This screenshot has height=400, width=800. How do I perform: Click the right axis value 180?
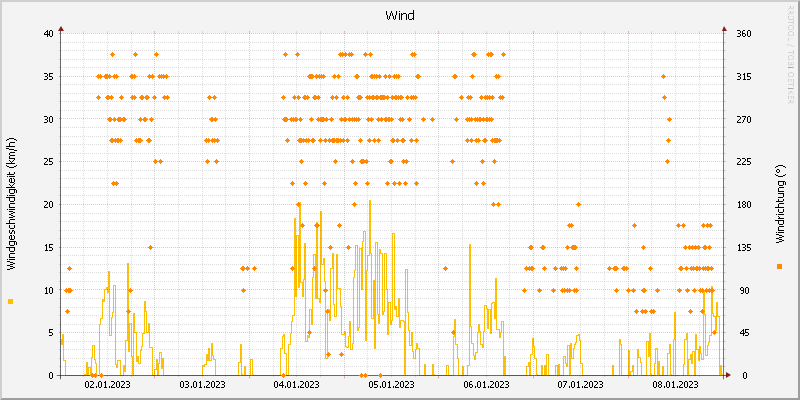pyautogui.click(x=746, y=205)
